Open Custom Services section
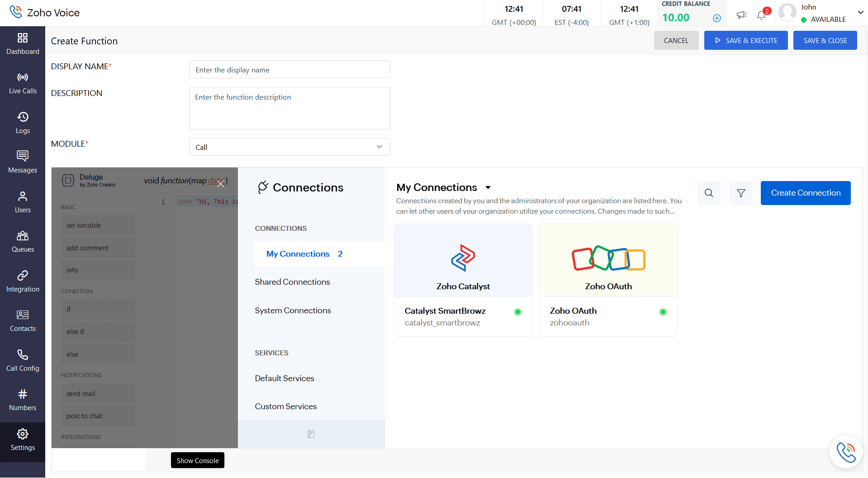 tap(285, 406)
